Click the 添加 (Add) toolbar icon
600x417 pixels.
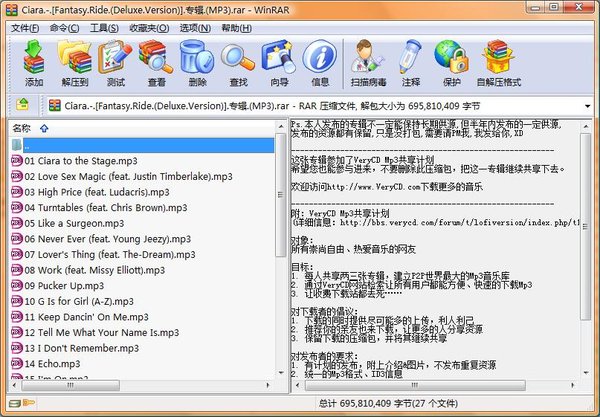point(34,57)
